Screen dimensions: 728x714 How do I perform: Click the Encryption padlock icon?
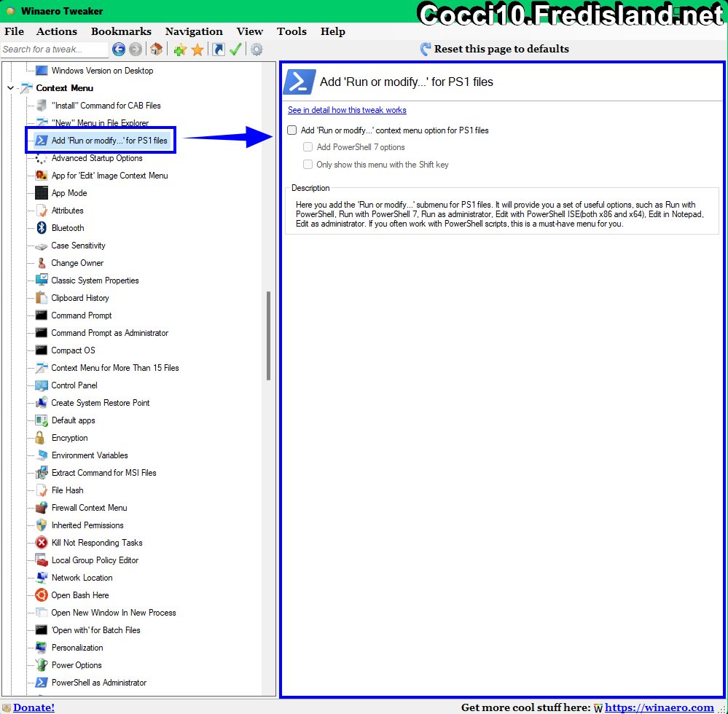40,438
